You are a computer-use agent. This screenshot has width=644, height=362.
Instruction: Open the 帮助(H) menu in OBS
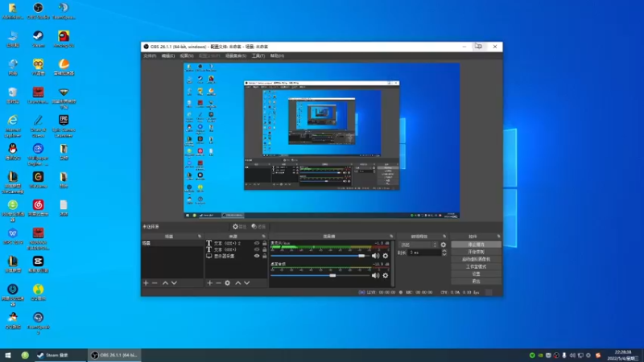[x=277, y=56]
